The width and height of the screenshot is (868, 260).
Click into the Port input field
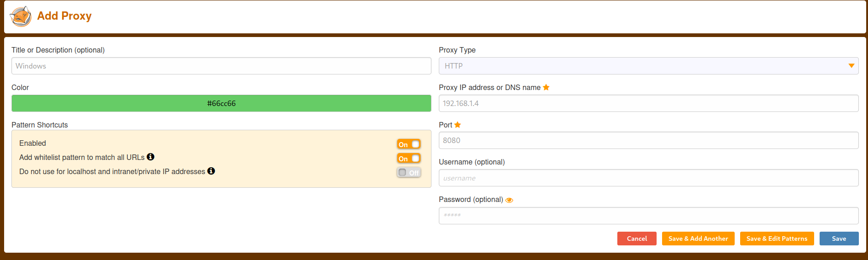click(648, 140)
